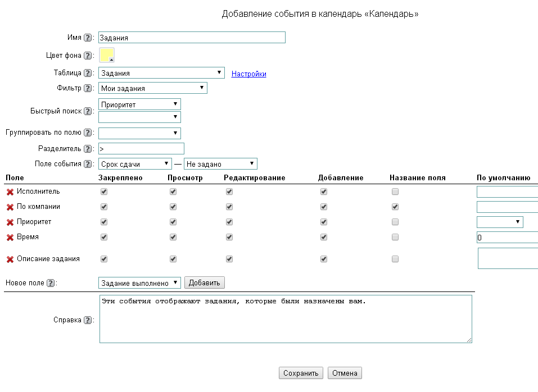Toggle Закреплено checkbox for Время
This screenshot has width=538, height=392.
[103, 237]
